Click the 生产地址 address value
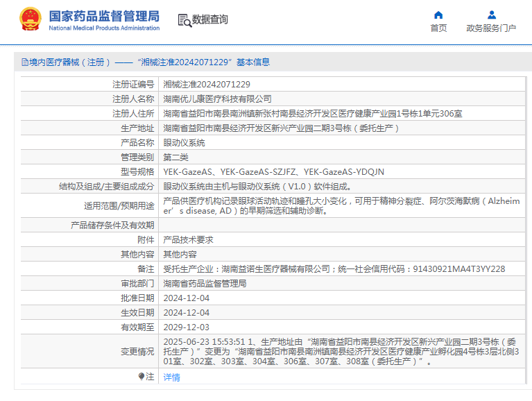The width and height of the screenshot is (532, 401). tap(281, 128)
